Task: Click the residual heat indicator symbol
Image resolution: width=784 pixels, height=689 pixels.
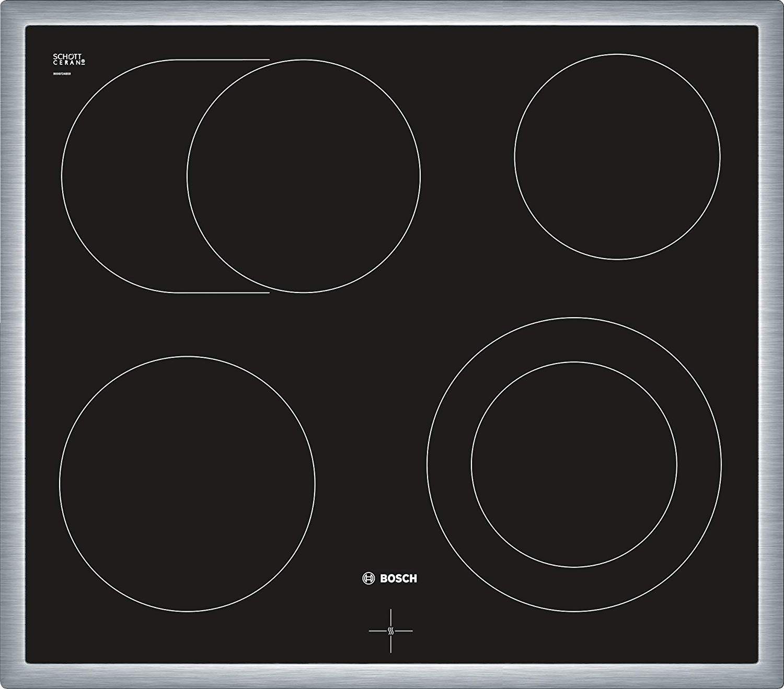Action: tap(390, 631)
